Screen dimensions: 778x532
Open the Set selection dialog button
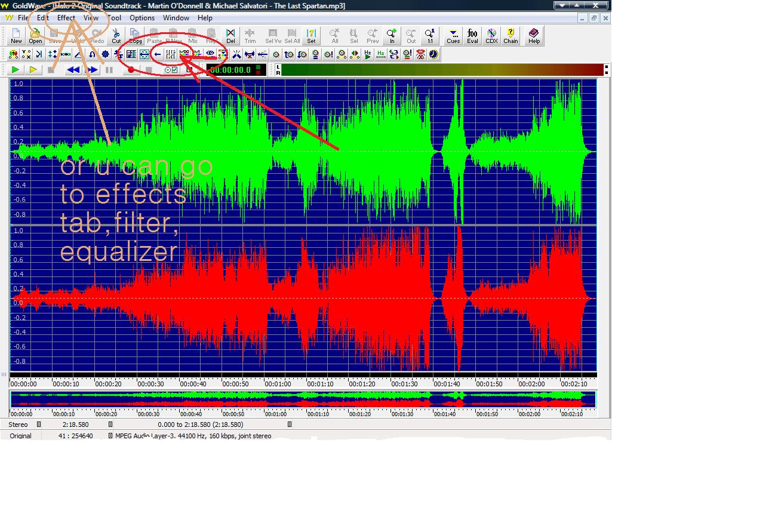[x=311, y=36]
